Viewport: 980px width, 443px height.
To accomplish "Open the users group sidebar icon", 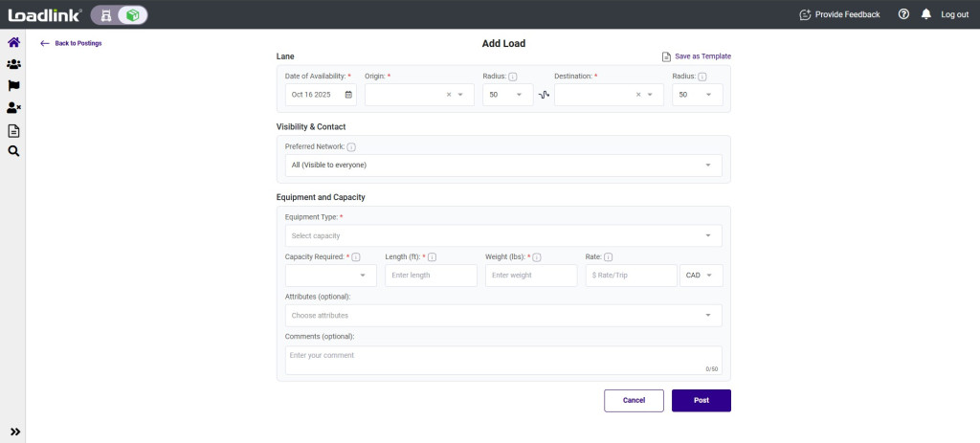I will (x=13, y=64).
